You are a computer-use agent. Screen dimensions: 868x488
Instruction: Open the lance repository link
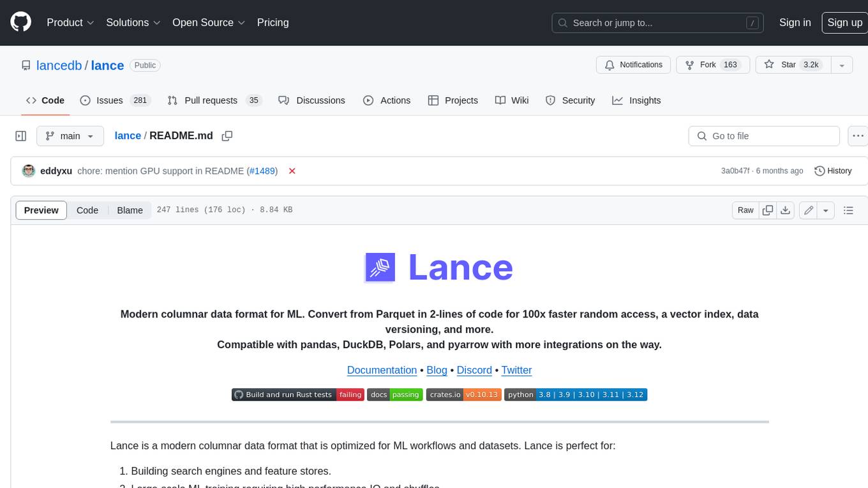(x=107, y=65)
